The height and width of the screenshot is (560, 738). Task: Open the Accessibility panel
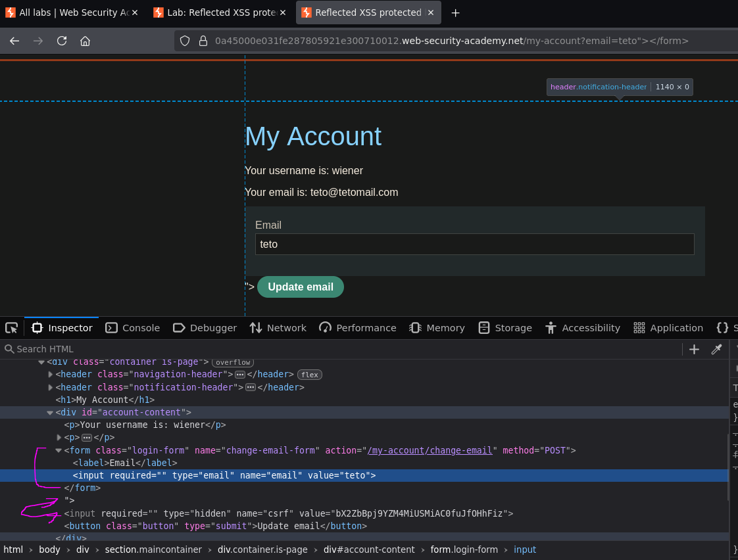(583, 328)
